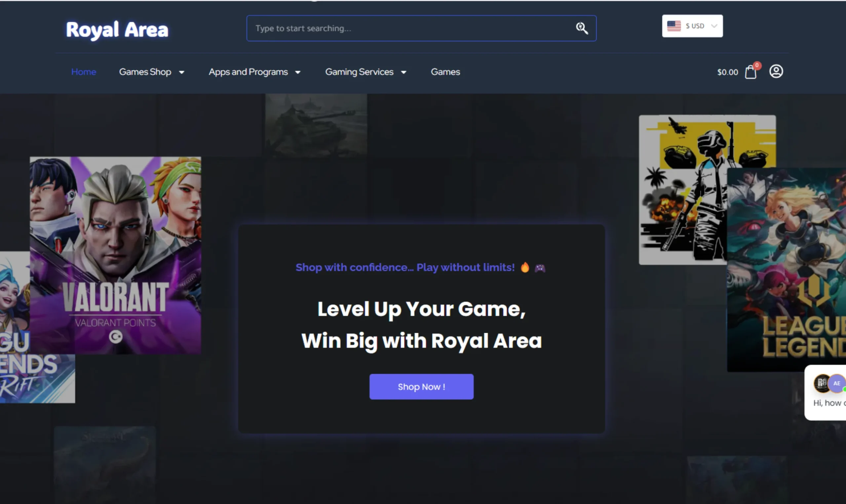This screenshot has width=846, height=504.
Task: Open the 'Hi, how' chat message bubble
Action: [x=825, y=393]
